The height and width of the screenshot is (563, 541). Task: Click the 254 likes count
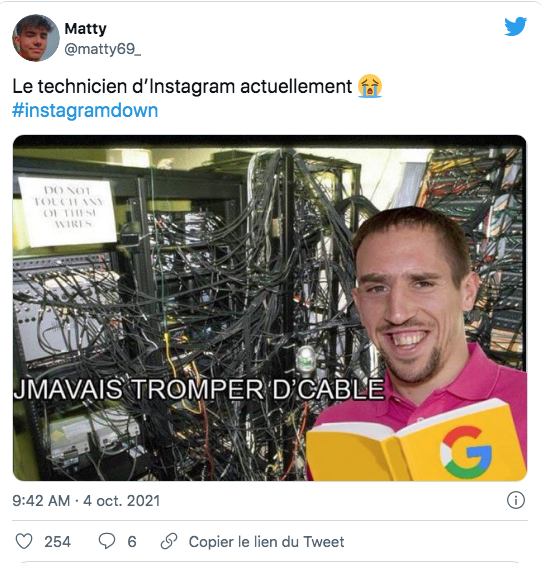[x=57, y=541]
